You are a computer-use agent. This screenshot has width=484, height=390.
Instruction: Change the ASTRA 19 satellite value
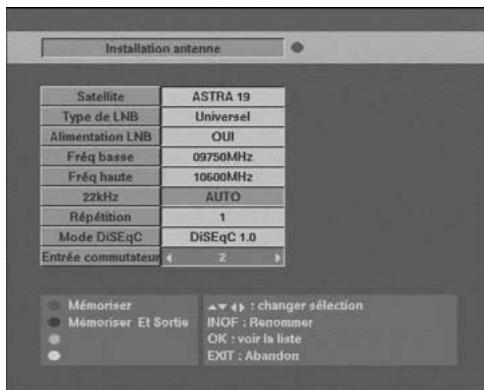tap(223, 97)
